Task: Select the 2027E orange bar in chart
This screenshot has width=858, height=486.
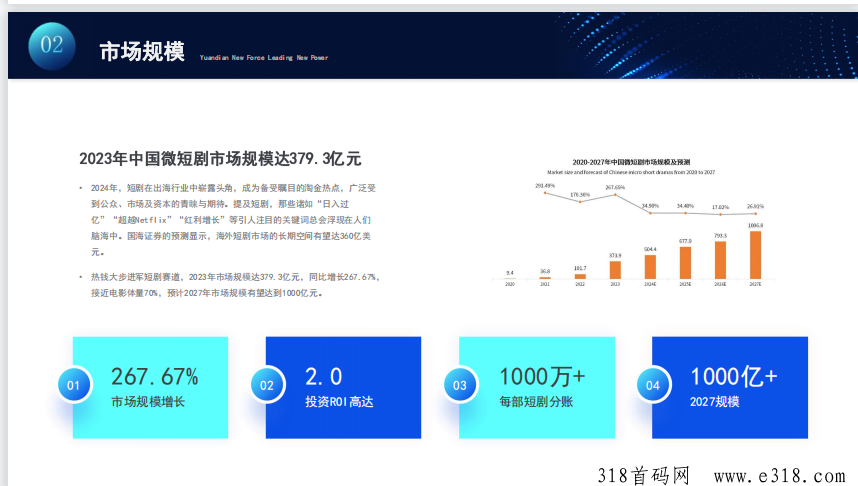Action: tap(755, 255)
